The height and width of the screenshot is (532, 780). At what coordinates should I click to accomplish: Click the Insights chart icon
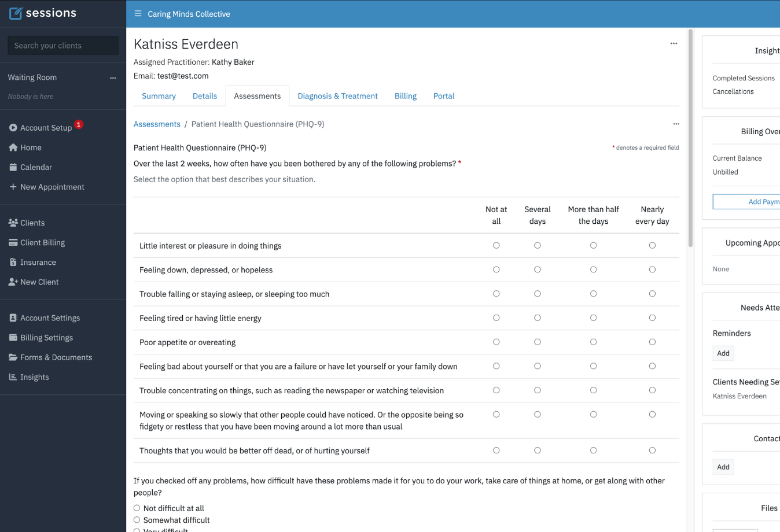click(x=13, y=376)
